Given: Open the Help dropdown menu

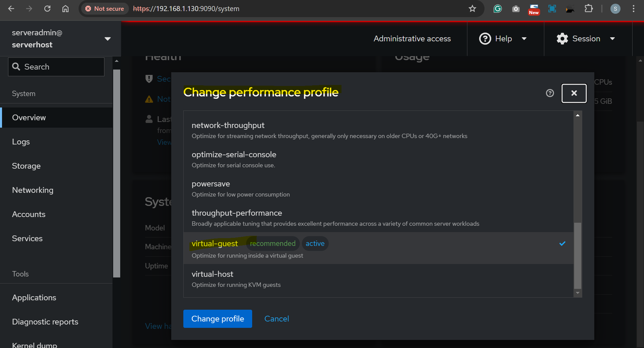Looking at the screenshot, I should [x=503, y=39].
